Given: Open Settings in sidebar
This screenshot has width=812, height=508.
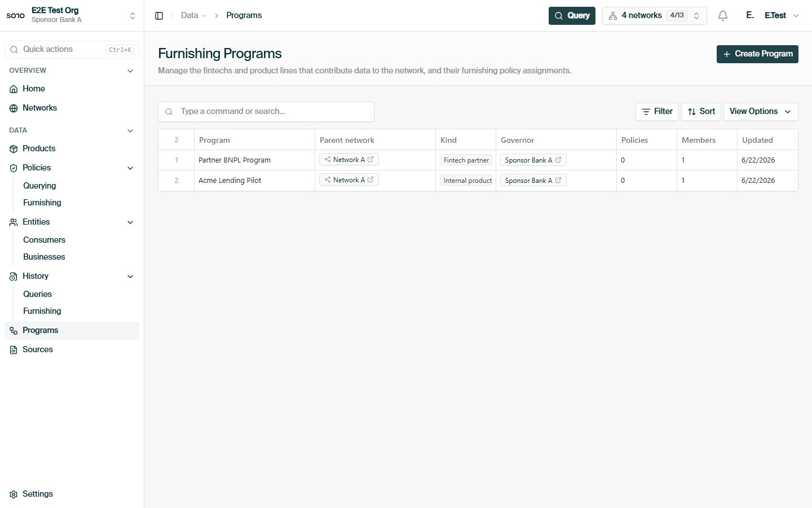Looking at the screenshot, I should (72, 494).
